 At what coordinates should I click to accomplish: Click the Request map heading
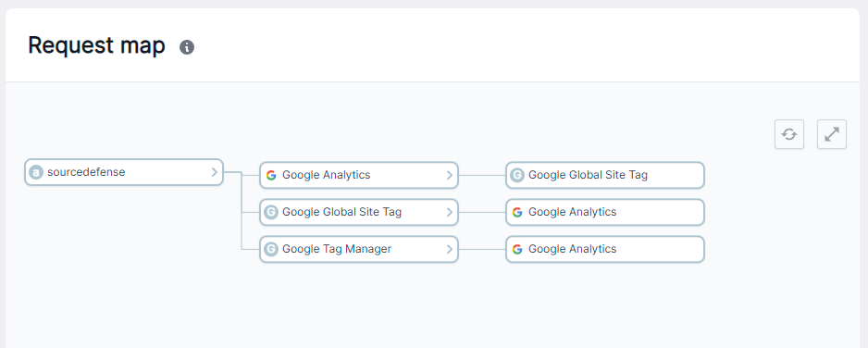tap(97, 46)
